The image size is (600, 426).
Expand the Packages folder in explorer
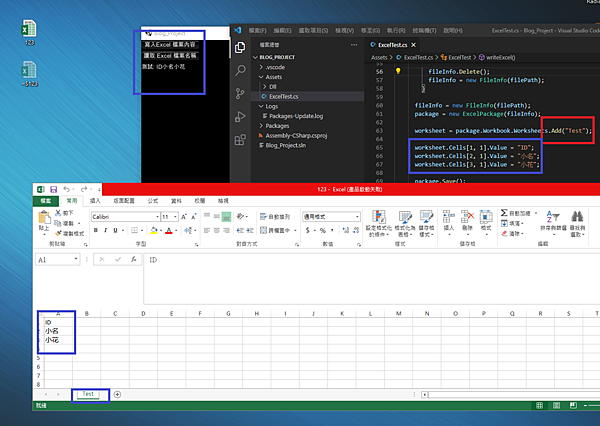[x=261, y=126]
